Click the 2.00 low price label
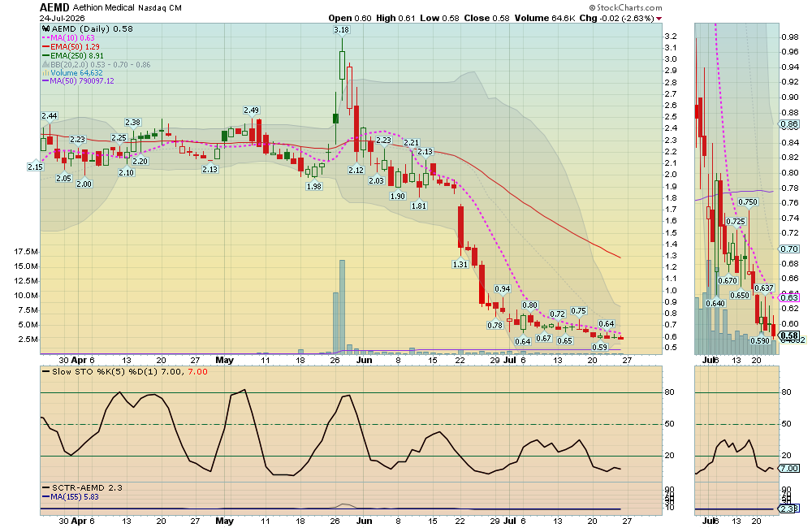The image size is (812, 528). 84,184
